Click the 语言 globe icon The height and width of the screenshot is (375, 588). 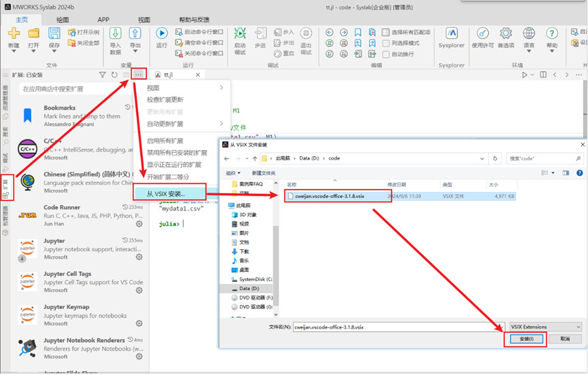(529, 33)
